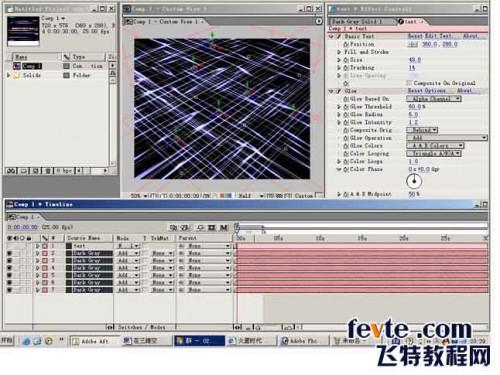The width and height of the screenshot is (500, 375).
Task: Collapse the Glow effect triangle
Action: tap(331, 91)
